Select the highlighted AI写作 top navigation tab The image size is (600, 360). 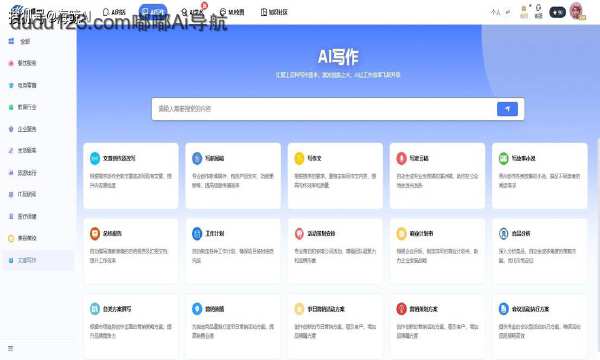153,12
